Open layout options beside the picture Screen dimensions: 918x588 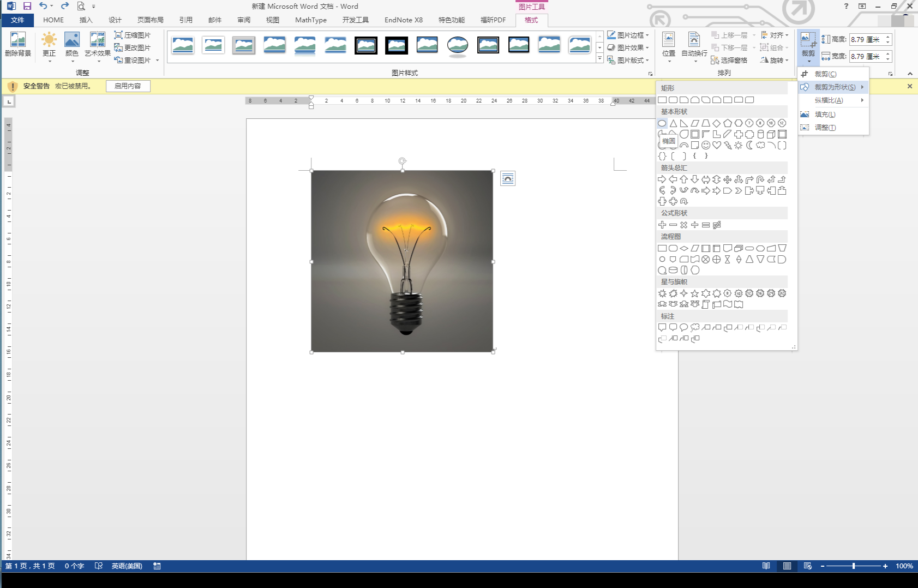pos(508,178)
